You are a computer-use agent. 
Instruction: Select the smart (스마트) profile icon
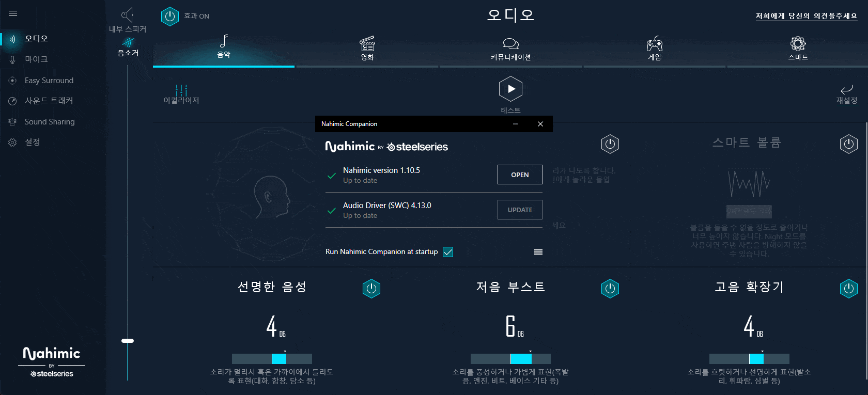798,44
